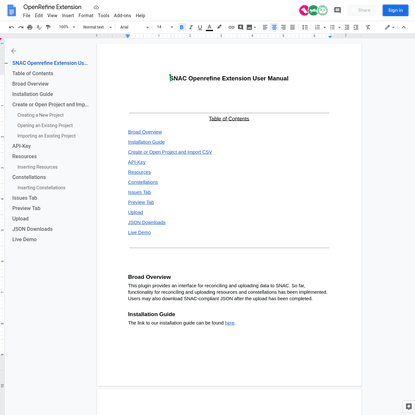Click the Insert image icon
This screenshot has width=415, height=415.
click(249, 27)
